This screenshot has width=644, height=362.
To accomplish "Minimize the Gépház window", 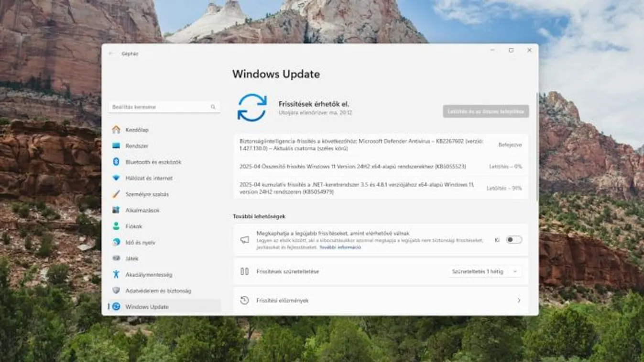I will [x=493, y=50].
